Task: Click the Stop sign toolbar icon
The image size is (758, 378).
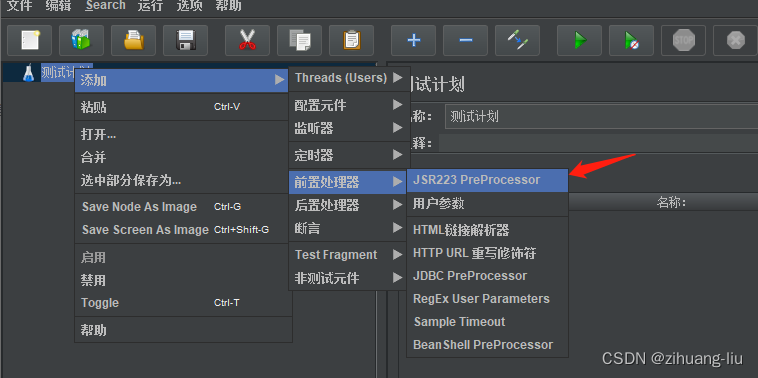Action: [684, 40]
